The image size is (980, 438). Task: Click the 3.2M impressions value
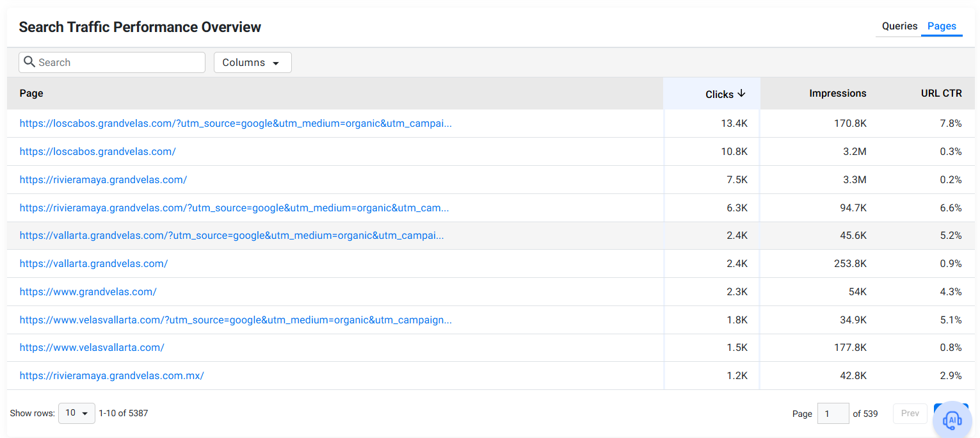click(x=855, y=152)
